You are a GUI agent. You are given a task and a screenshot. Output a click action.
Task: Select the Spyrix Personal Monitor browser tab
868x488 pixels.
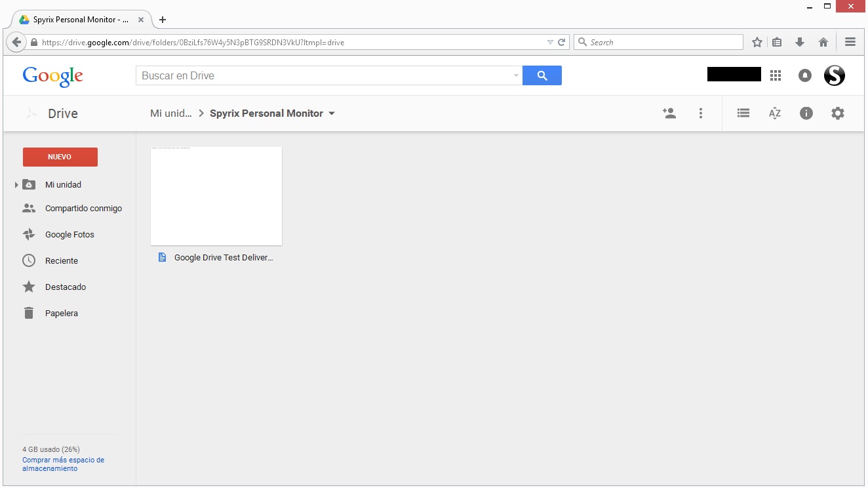[x=81, y=20]
